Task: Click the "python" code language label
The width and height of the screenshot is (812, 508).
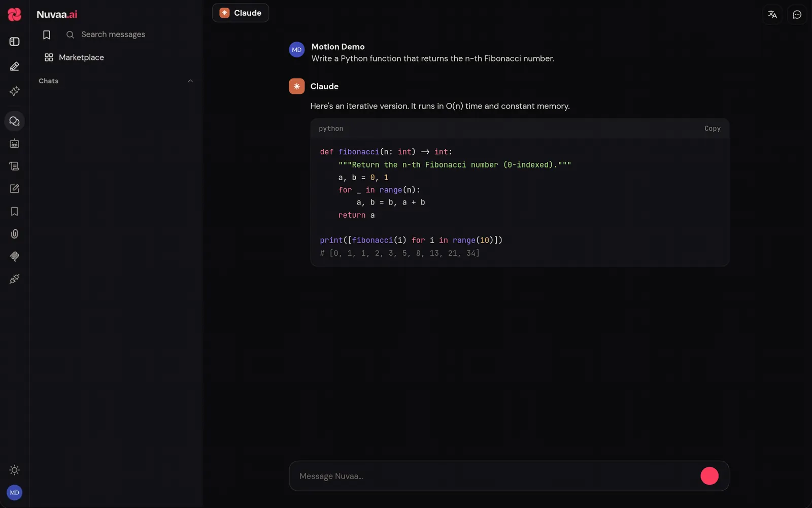Action: click(x=331, y=128)
